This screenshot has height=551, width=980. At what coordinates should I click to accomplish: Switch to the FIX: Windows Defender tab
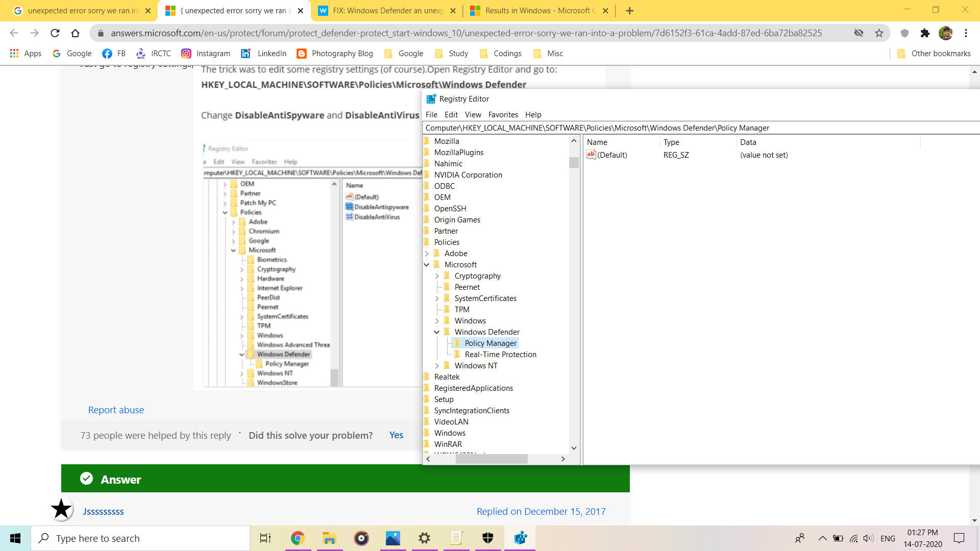(x=388, y=11)
